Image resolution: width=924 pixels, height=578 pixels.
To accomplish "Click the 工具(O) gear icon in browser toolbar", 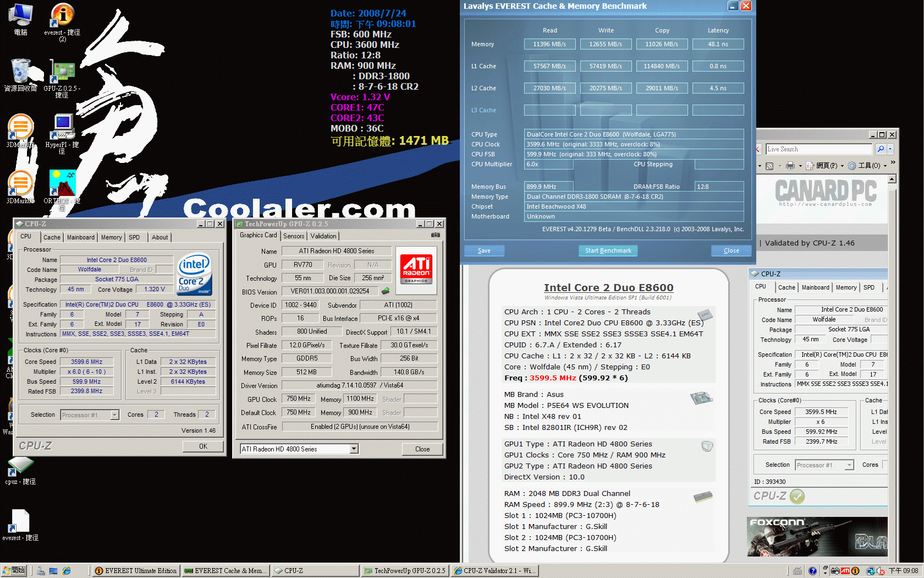I will coord(852,166).
